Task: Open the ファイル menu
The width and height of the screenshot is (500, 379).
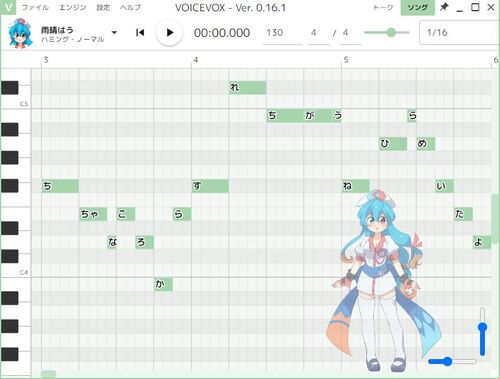Action: tap(35, 7)
